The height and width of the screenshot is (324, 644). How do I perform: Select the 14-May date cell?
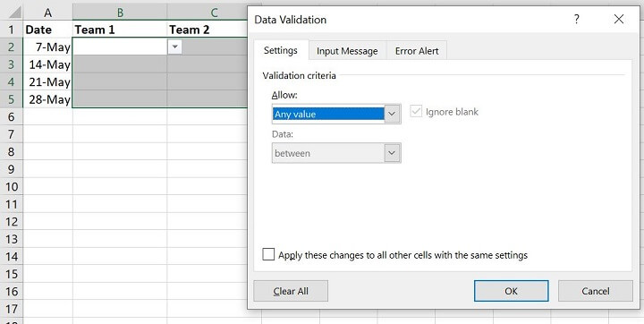47,64
